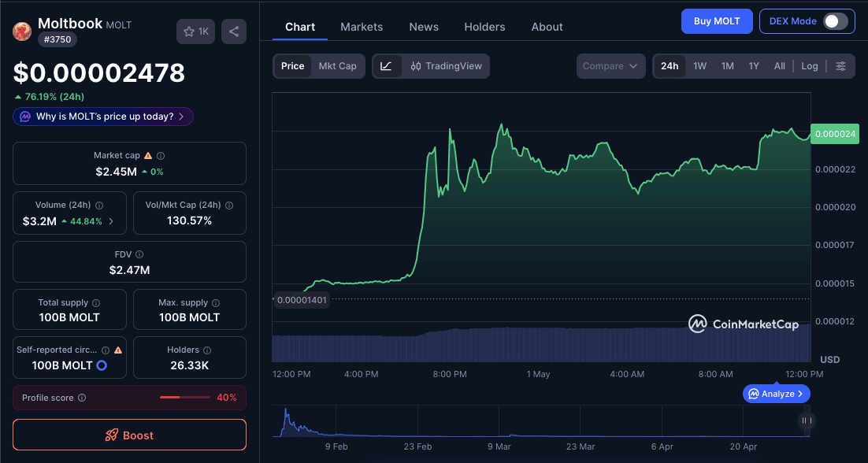This screenshot has width=868, height=463.
Task: Click the Buy MOLT button
Action: click(x=717, y=21)
